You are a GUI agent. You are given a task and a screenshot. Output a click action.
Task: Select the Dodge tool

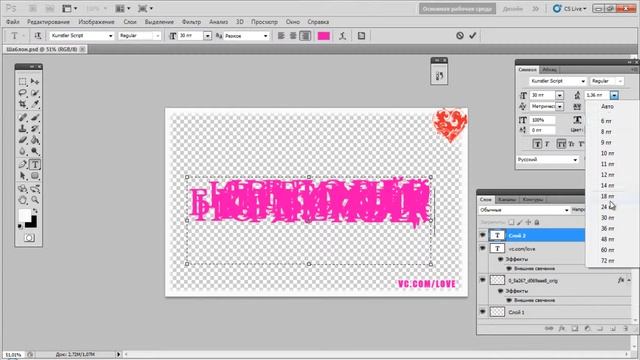(35, 152)
